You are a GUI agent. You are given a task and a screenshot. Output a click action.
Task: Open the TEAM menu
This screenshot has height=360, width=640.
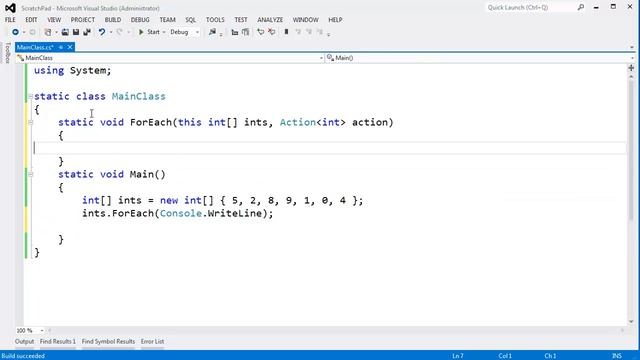click(167, 20)
